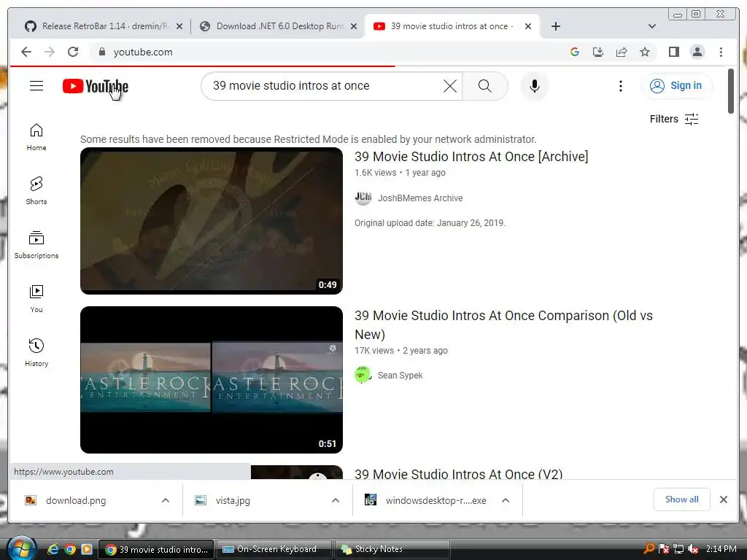This screenshot has width=747, height=560.
Task: Open the search Filters panel
Action: point(674,119)
